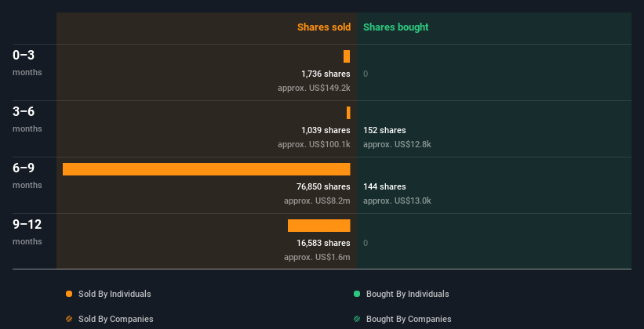644x329 pixels.
Task: Select the 6–9 months row label
Action: 27,175
